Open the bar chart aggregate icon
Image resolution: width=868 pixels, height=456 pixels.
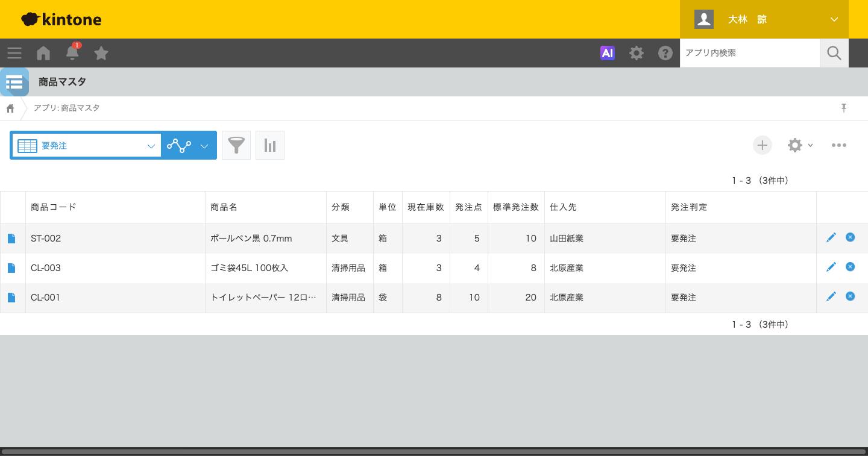[270, 145]
